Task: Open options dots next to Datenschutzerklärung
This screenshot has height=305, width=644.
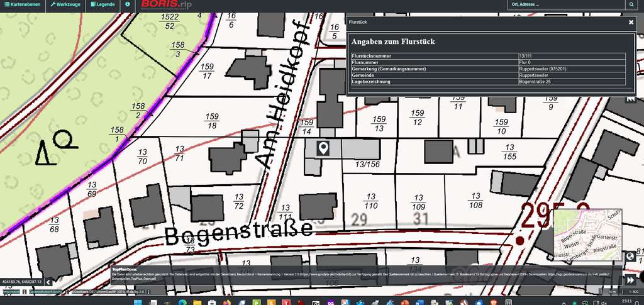Action: (x=67, y=292)
